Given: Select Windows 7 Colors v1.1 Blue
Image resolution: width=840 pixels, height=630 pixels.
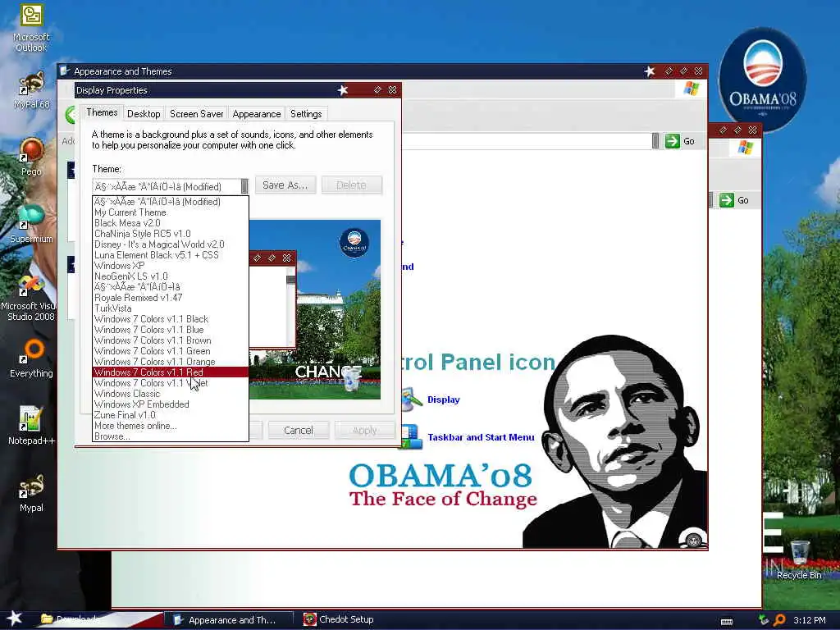Looking at the screenshot, I should (x=171, y=330).
